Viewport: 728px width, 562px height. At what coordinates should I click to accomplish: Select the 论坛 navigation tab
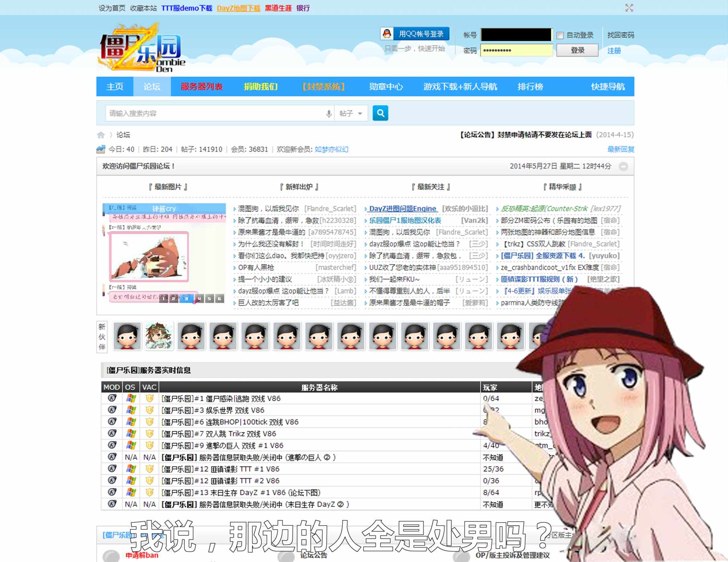coord(152,87)
